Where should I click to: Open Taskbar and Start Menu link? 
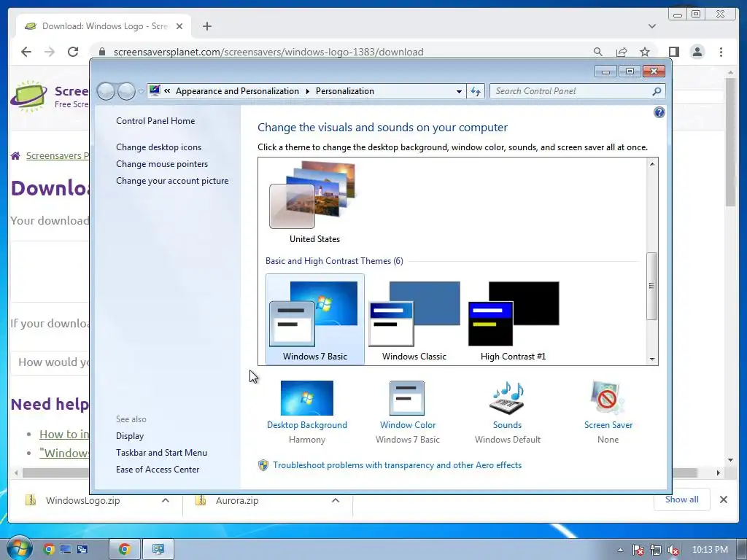(x=161, y=452)
